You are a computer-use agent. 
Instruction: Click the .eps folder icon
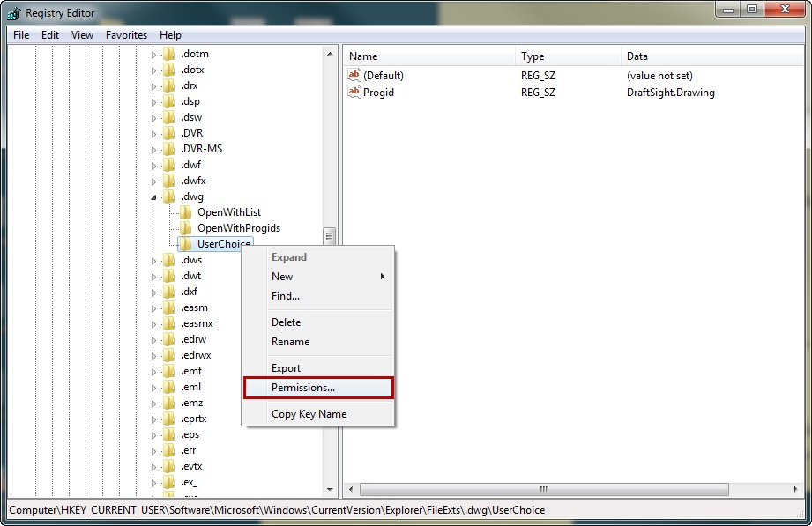(x=168, y=435)
